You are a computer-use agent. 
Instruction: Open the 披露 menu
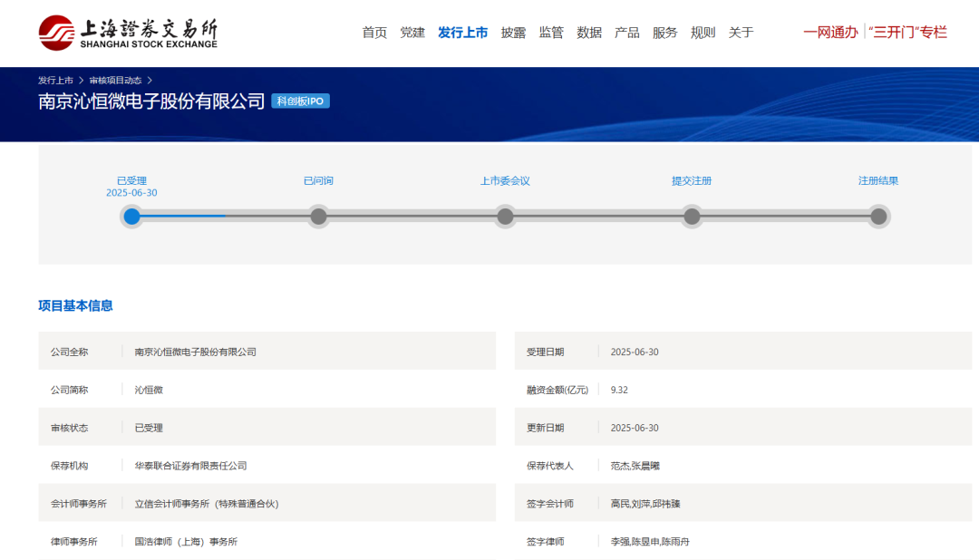[513, 33]
